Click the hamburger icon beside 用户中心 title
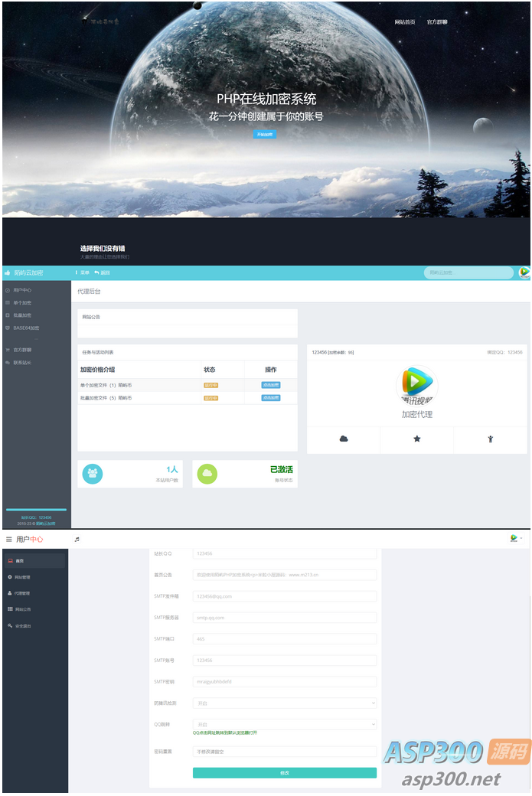 pyautogui.click(x=9, y=540)
